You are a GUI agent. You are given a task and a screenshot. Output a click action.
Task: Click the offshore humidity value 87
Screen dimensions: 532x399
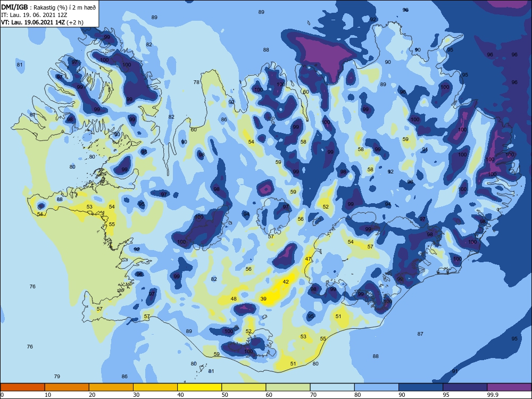click(x=420, y=334)
